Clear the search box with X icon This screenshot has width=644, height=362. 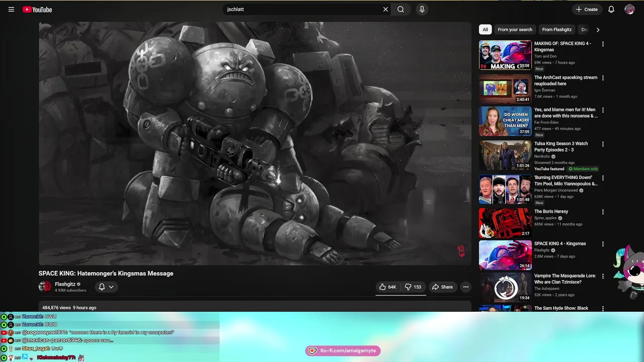click(385, 9)
